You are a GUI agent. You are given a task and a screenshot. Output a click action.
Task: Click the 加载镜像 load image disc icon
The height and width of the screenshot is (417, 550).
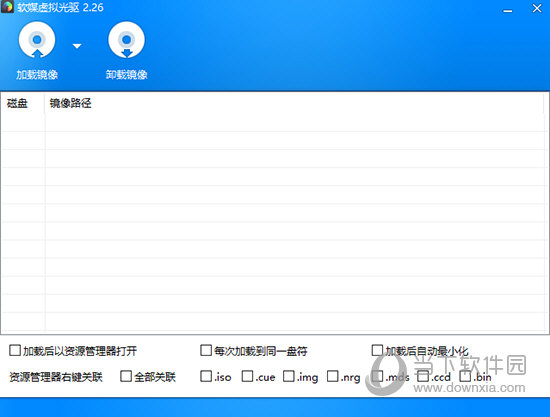[37, 40]
